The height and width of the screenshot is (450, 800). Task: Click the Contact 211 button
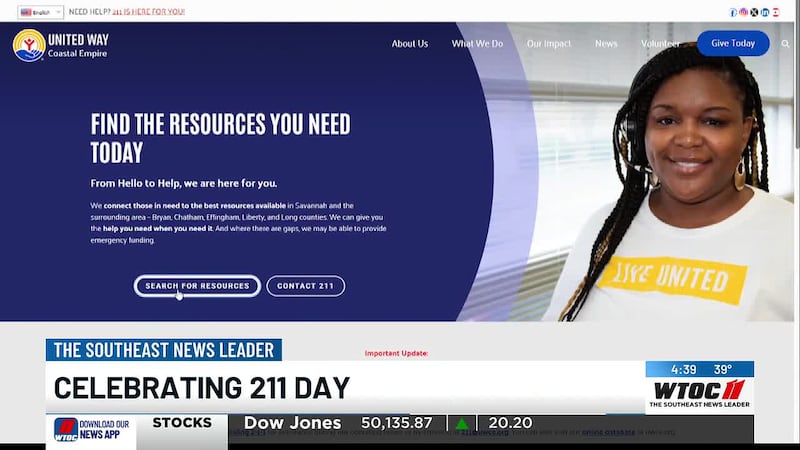point(305,286)
